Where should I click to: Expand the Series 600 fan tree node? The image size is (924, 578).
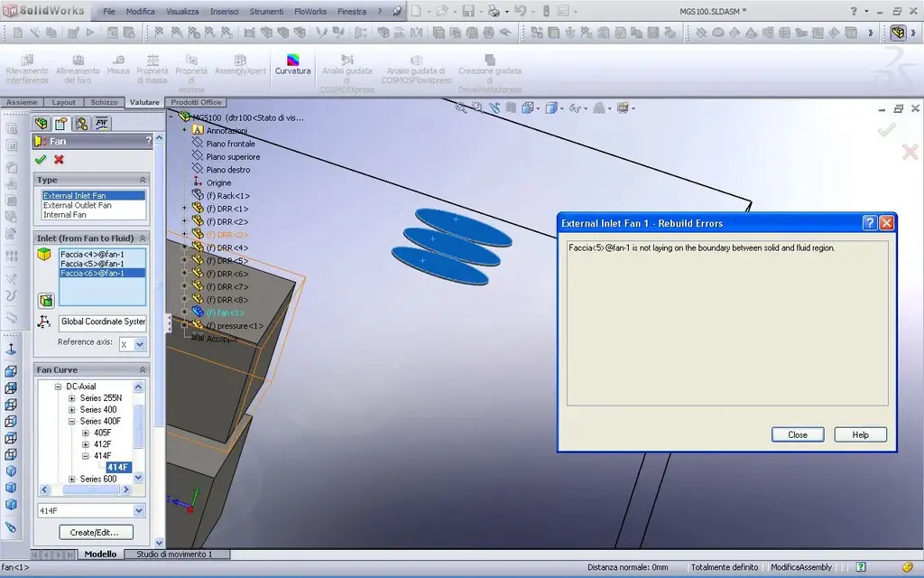click(x=72, y=479)
